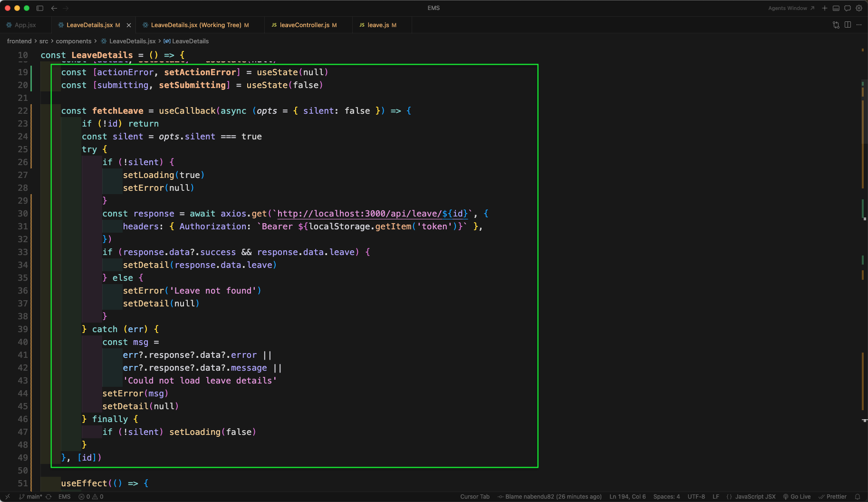
Task: Close the LeaveDetails.jsx tab
Action: (128, 25)
